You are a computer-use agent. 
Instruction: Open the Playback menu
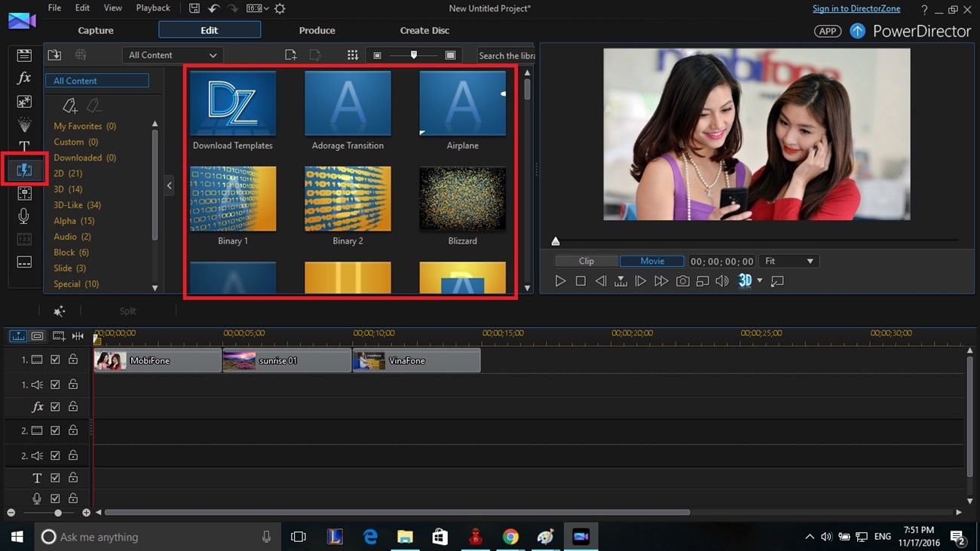point(152,8)
